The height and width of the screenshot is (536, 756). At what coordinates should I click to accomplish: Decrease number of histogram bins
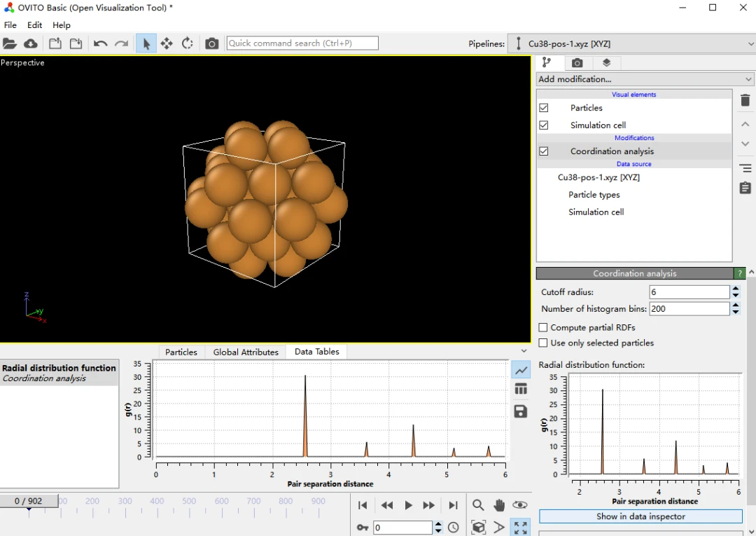[736, 312]
